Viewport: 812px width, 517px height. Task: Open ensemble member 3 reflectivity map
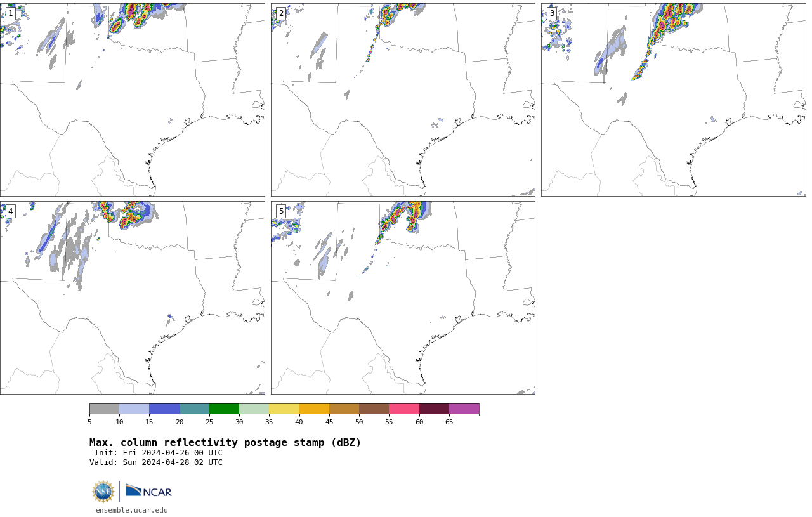(673, 100)
